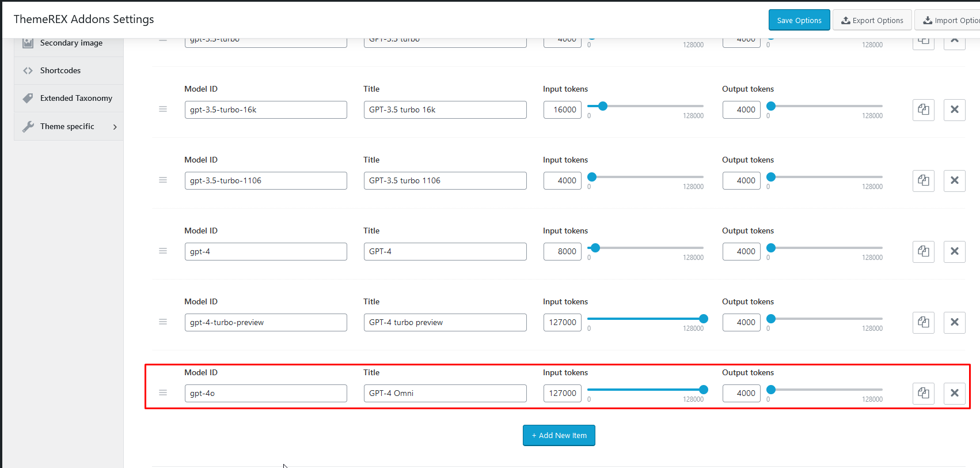Clone the gpt-3.5-turbo-1106 model row
Viewport: 980px width, 468px height.
pyautogui.click(x=924, y=180)
